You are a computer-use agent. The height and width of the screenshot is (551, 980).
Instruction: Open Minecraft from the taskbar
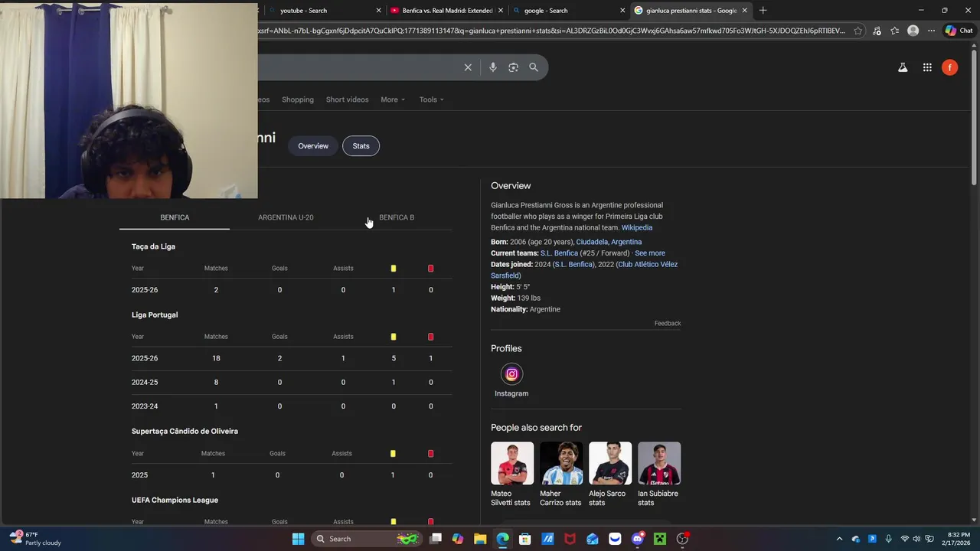click(660, 539)
